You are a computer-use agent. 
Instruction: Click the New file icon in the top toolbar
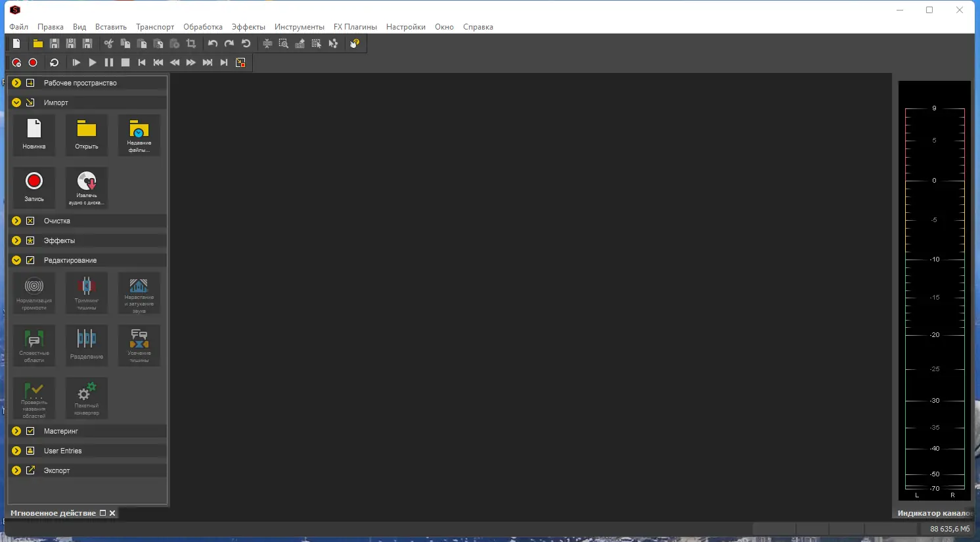click(16, 43)
